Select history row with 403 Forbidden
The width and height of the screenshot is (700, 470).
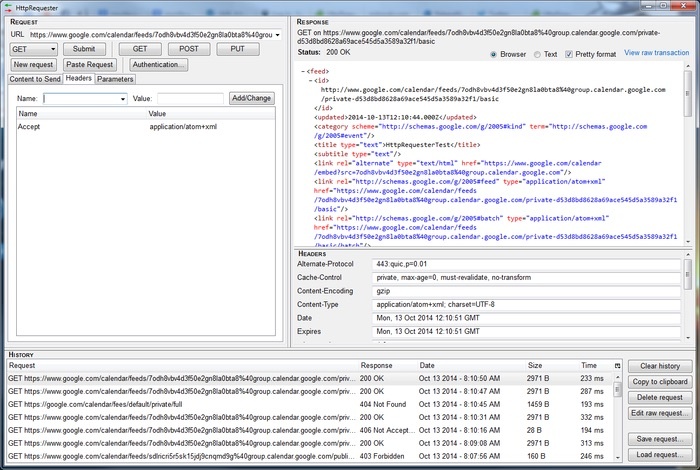point(310,456)
